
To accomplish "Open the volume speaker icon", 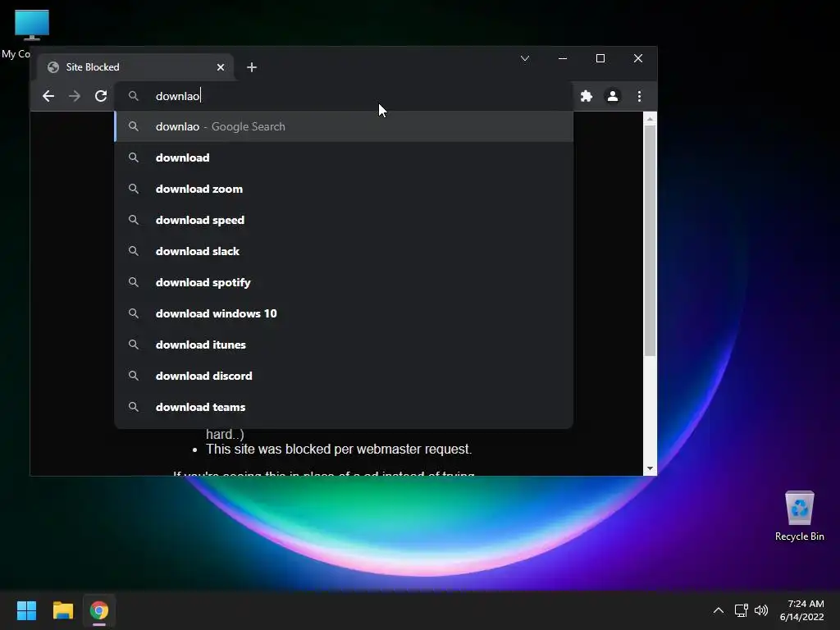I will click(x=760, y=610).
